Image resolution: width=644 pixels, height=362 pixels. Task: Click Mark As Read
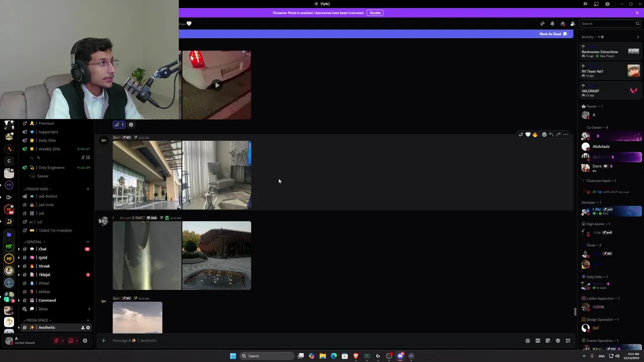click(x=553, y=34)
